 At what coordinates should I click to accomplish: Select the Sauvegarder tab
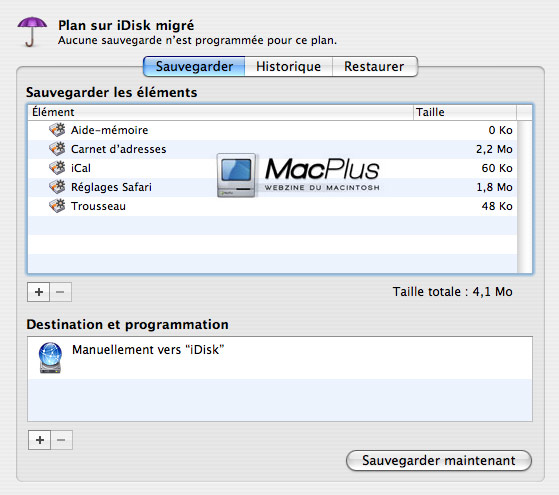(x=194, y=66)
